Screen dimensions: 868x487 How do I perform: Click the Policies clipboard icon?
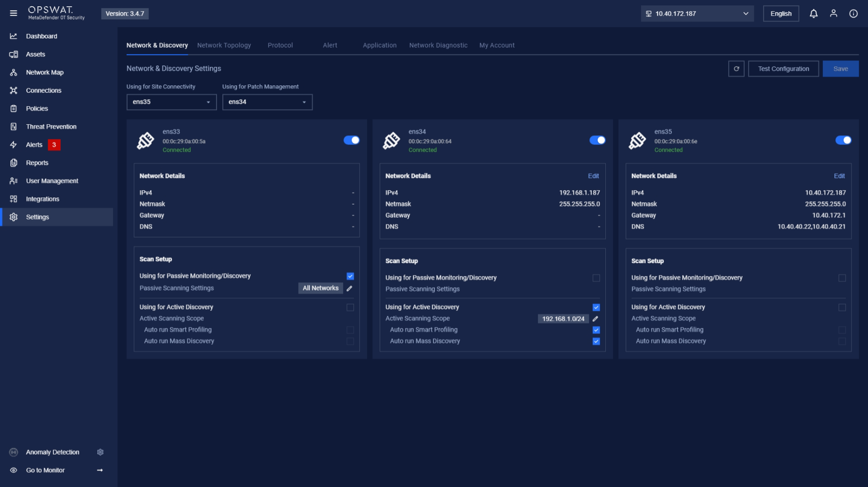point(14,109)
